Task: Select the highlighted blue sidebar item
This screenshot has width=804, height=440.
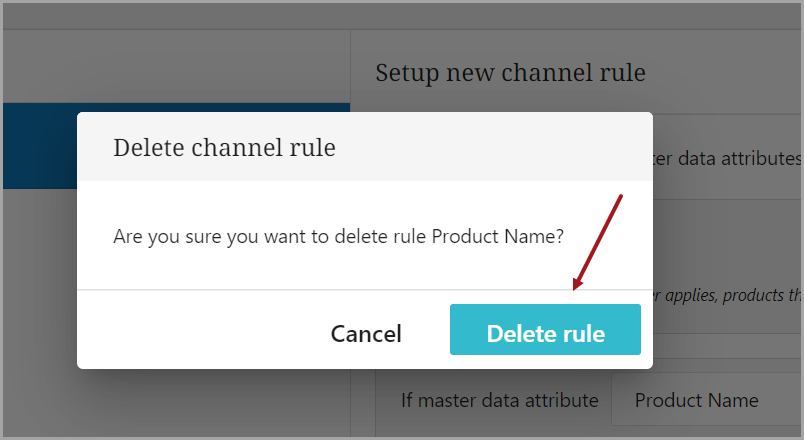Action: tap(40, 145)
